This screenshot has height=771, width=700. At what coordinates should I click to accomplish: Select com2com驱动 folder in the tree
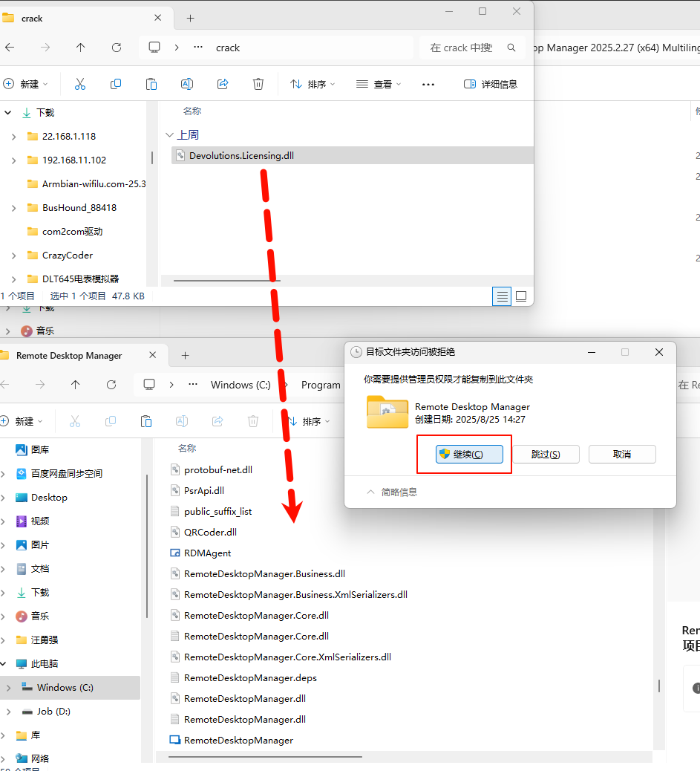72,232
